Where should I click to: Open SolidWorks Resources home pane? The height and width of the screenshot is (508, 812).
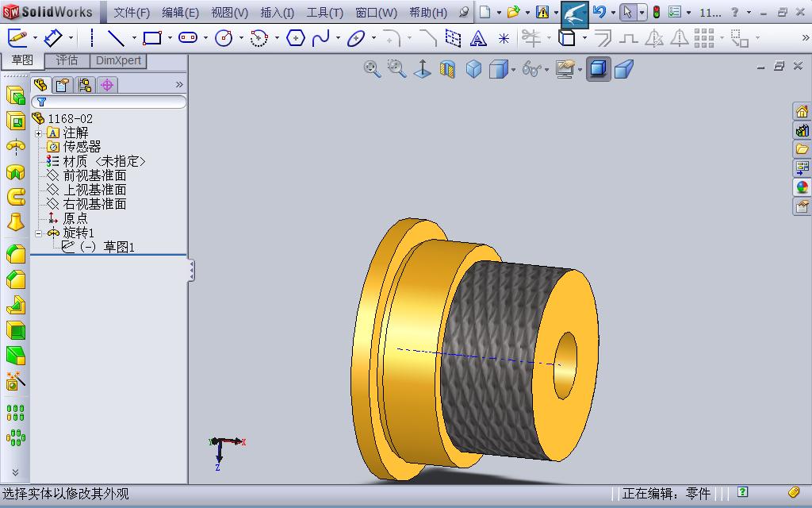coord(802,111)
